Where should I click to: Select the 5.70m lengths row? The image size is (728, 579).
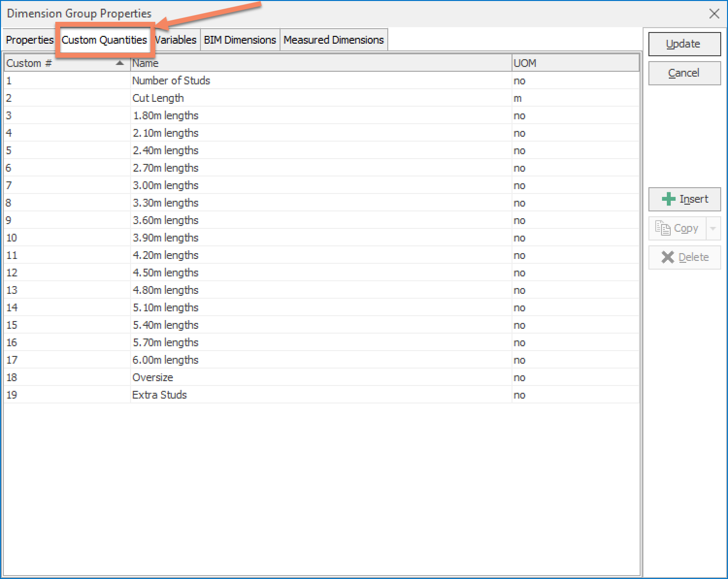[322, 342]
